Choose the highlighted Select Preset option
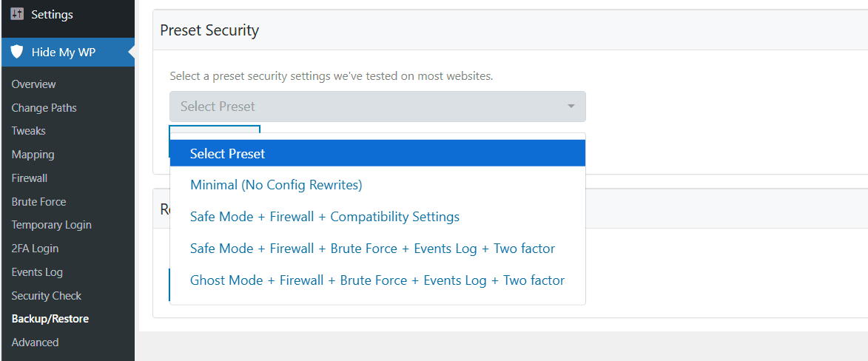Viewport: 868px width, 361px height. click(377, 153)
